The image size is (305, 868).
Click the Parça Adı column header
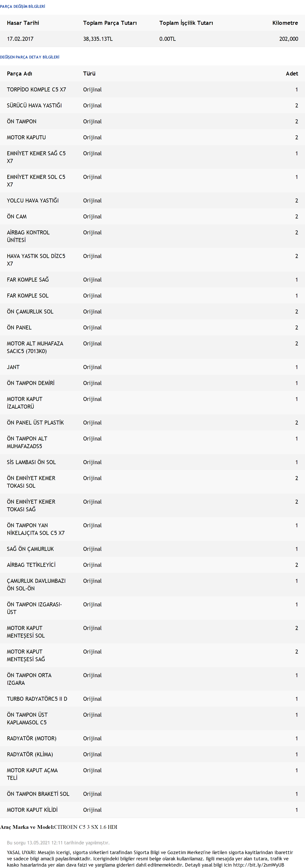pos(20,73)
